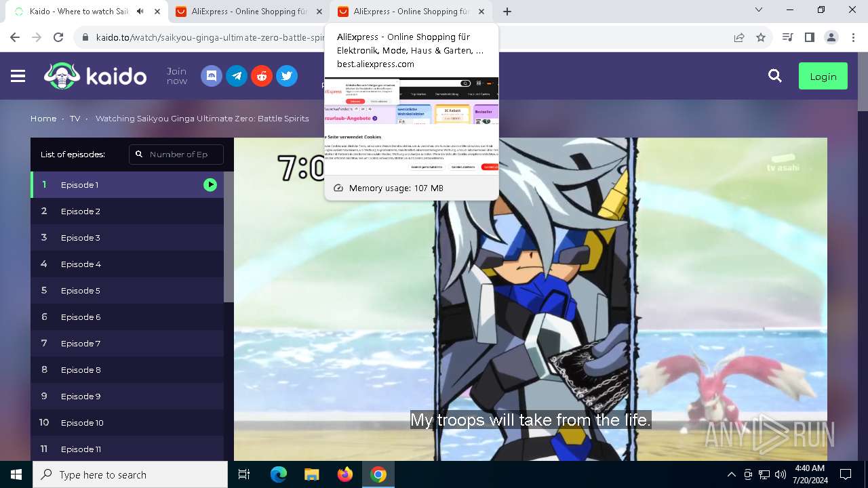Close the second AliExpress tab
Image resolution: width=868 pixels, height=488 pixels.
pos(319,12)
